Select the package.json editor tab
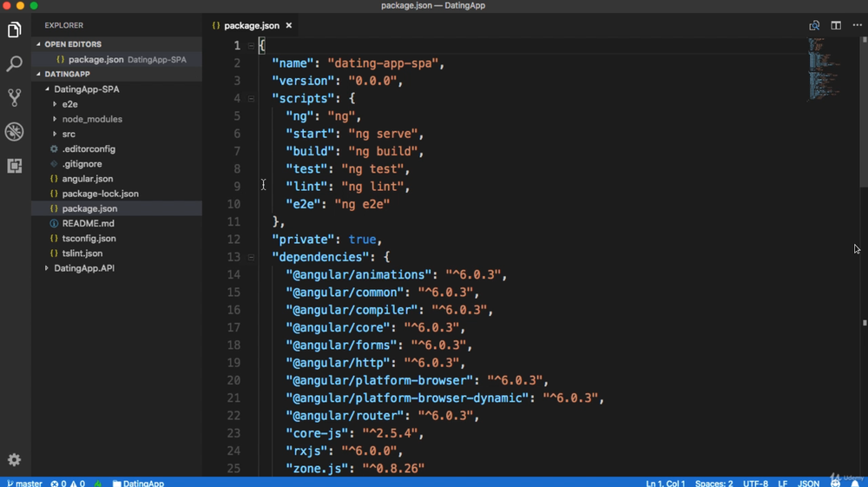Image resolution: width=868 pixels, height=487 pixels. click(252, 25)
